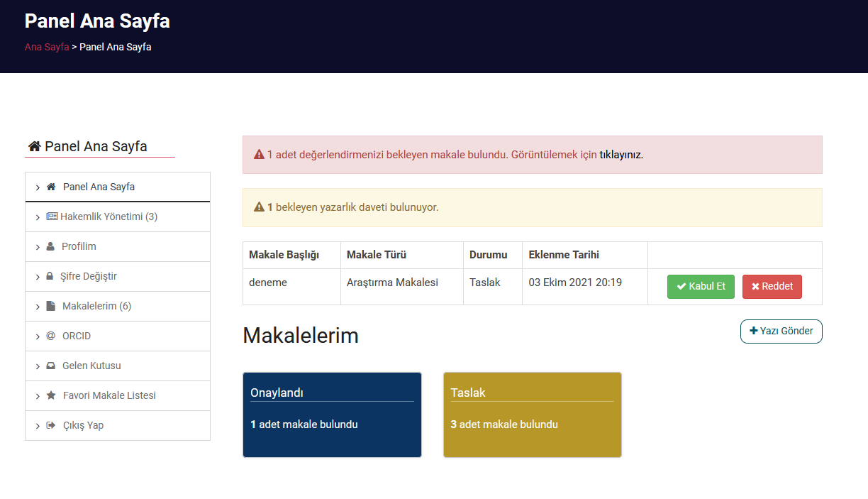This screenshot has height=499, width=868.
Task: Open the Taslak articles card
Action: coord(533,415)
